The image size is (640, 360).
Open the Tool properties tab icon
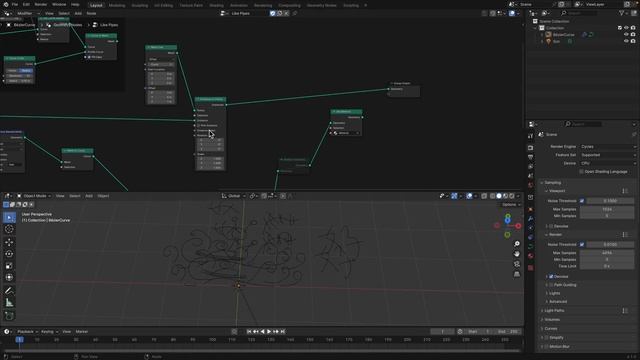(530, 136)
